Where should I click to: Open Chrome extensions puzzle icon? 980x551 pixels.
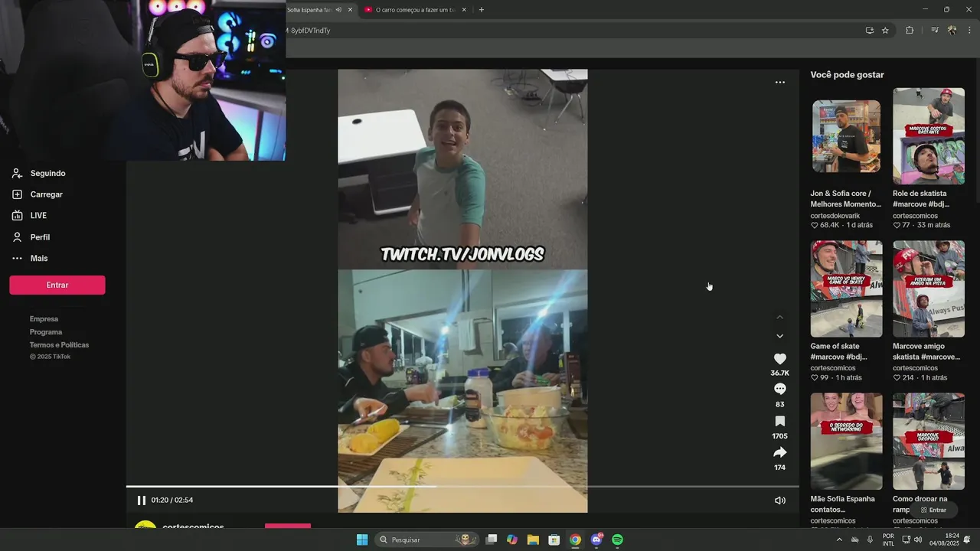pyautogui.click(x=910, y=31)
